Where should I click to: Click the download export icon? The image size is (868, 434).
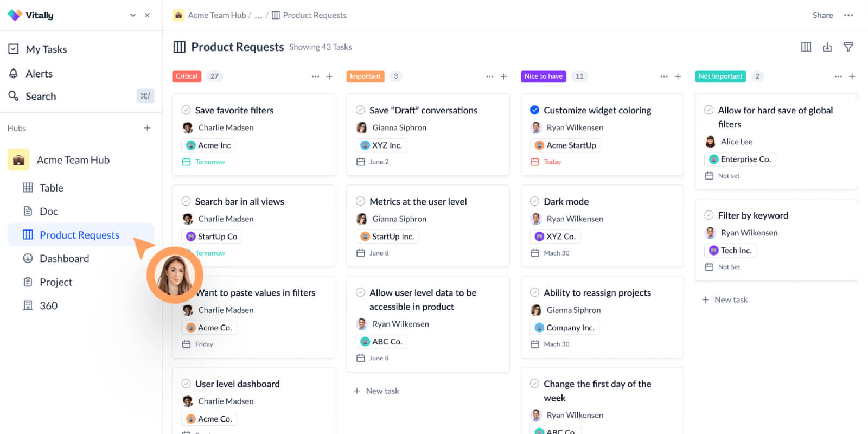tap(827, 47)
